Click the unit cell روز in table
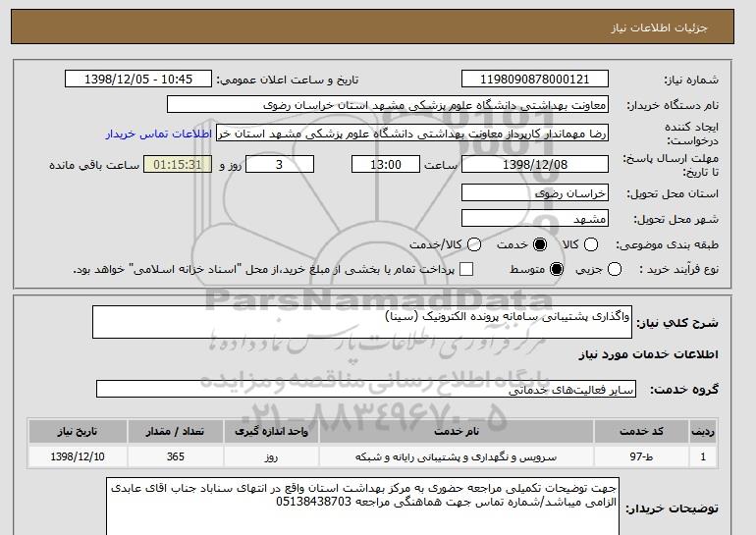 pos(271,456)
